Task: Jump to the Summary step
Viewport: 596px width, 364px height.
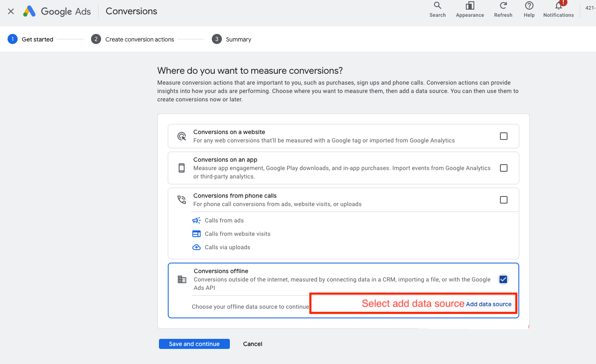Action: point(238,39)
